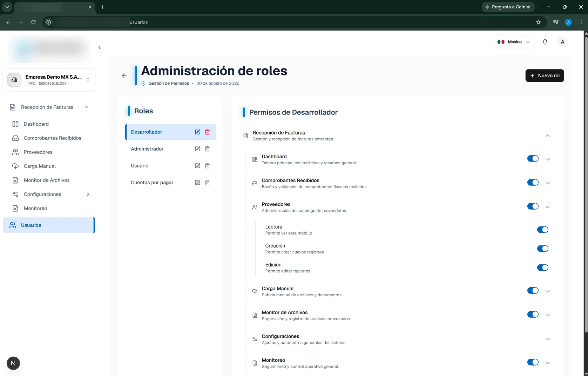
Task: Toggle the Carga Manual permission switch
Action: coord(533,291)
